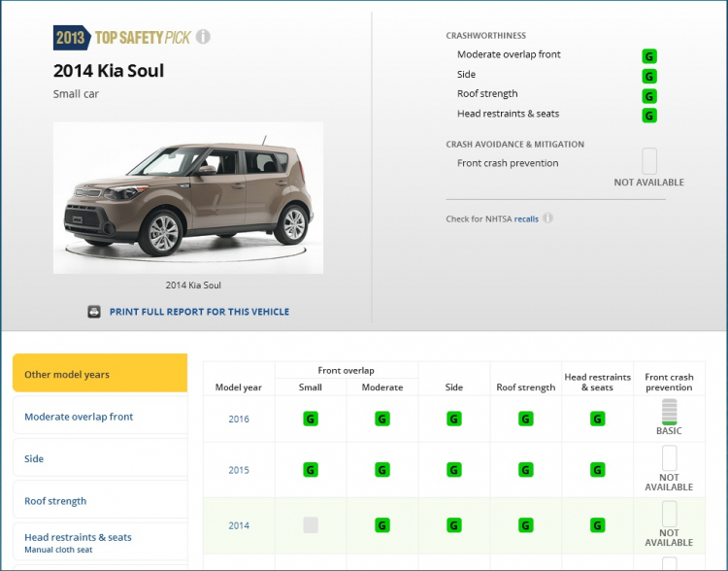Open the Moderate overlap front tab

coord(100,415)
